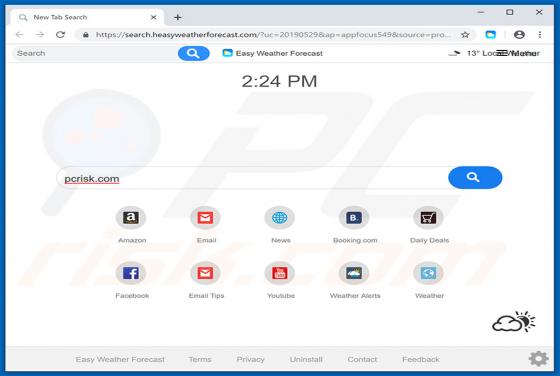
Task: Bookmark the page with star icon
Action: point(465,35)
